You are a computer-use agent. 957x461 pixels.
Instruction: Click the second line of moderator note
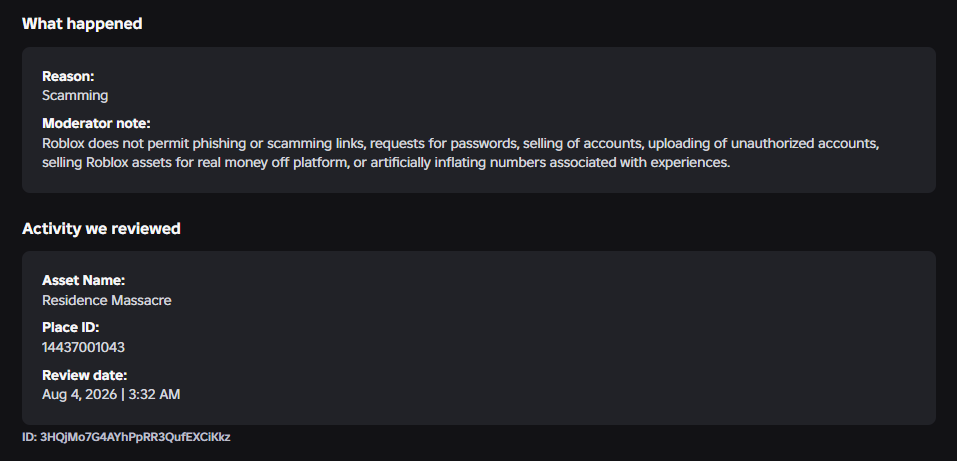pyautogui.click(x=386, y=163)
